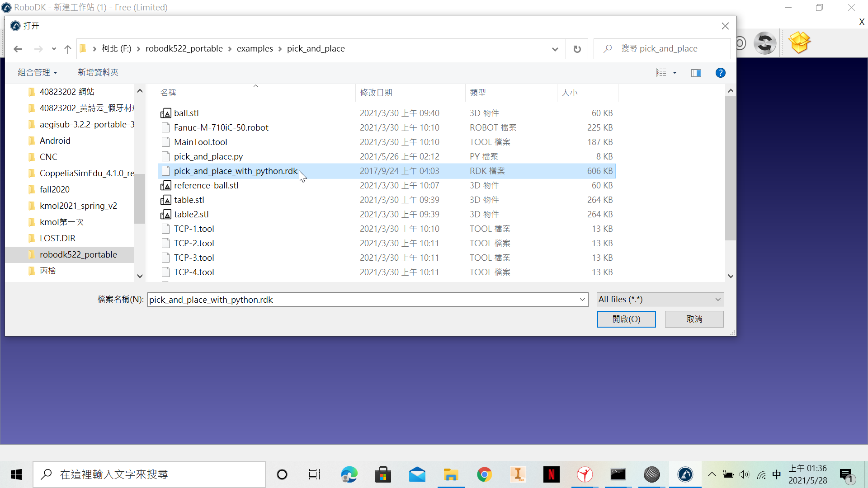
Task: Open Microsoft Edge from taskbar
Action: pyautogui.click(x=349, y=474)
